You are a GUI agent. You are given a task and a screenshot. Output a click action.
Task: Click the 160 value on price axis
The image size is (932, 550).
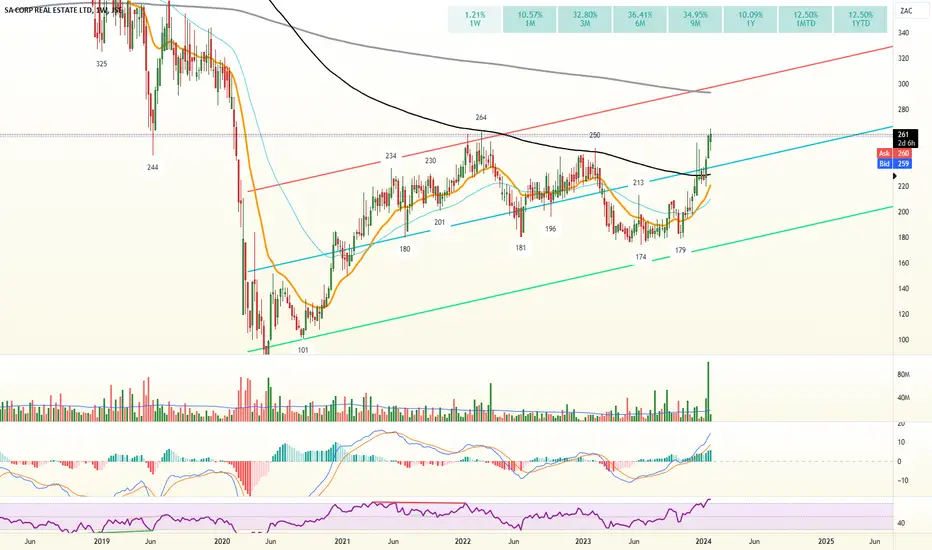click(x=903, y=263)
